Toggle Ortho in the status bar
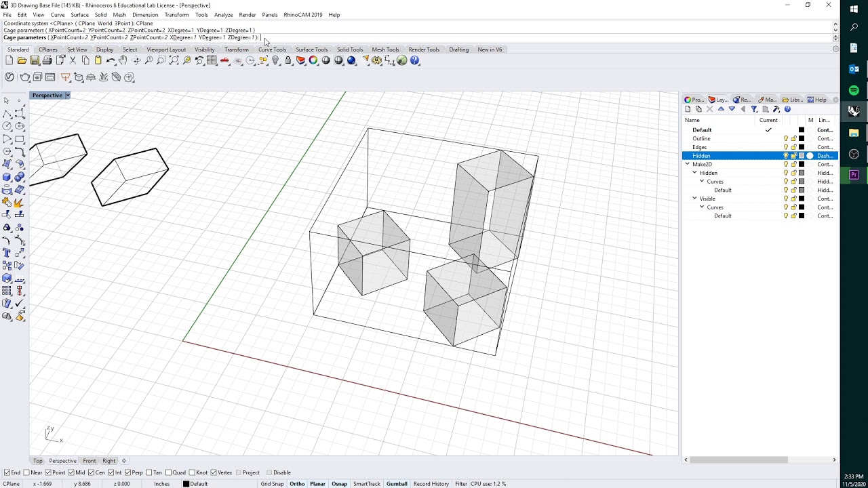Screen dimensions: 868x488 point(297,484)
